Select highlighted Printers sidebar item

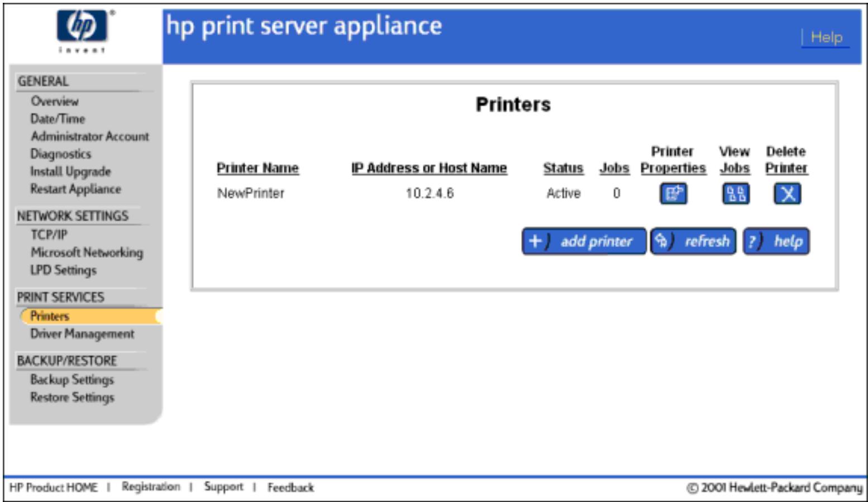click(90, 316)
